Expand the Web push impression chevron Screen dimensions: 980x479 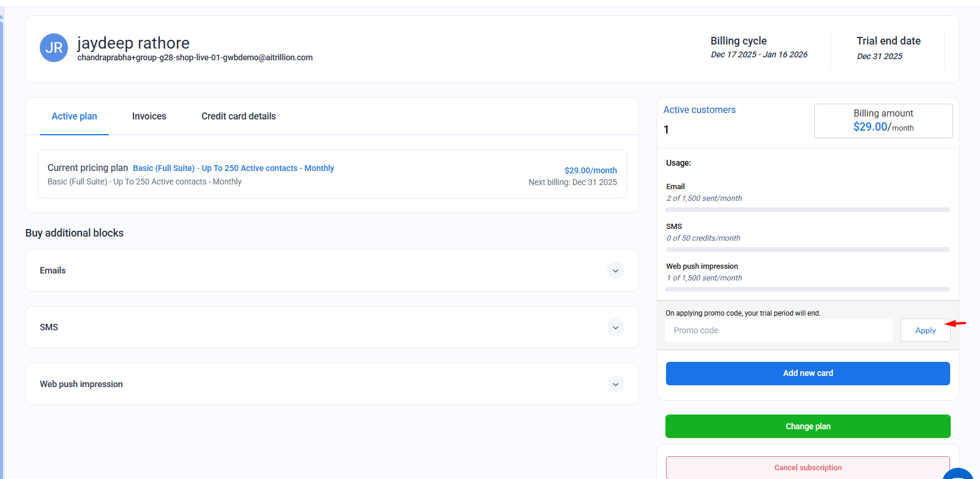(615, 384)
